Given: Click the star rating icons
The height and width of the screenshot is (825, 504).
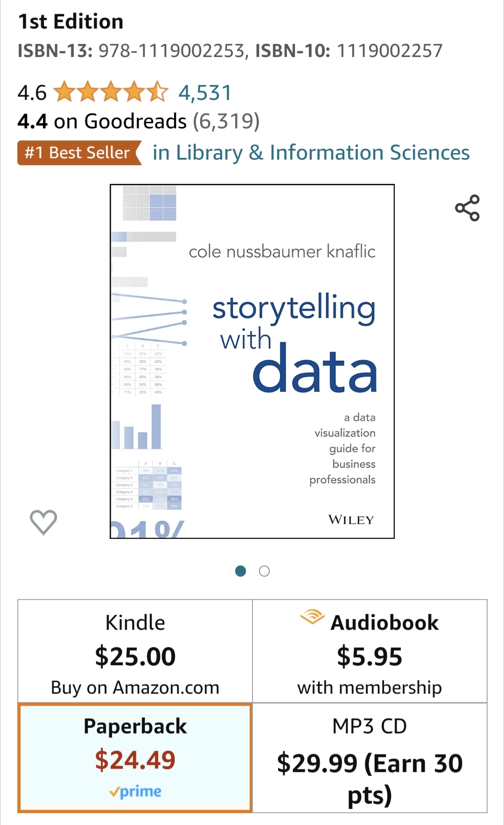Looking at the screenshot, I should (111, 92).
